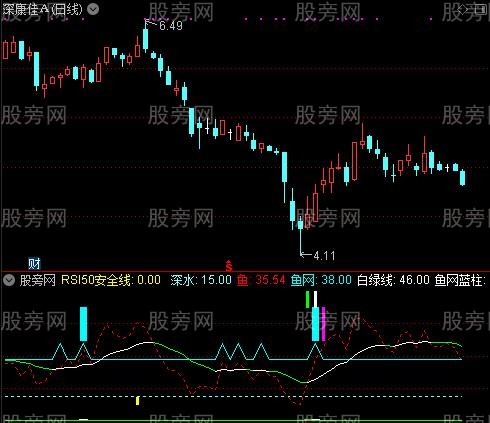Click the blue 财 finance icon

tap(34, 264)
